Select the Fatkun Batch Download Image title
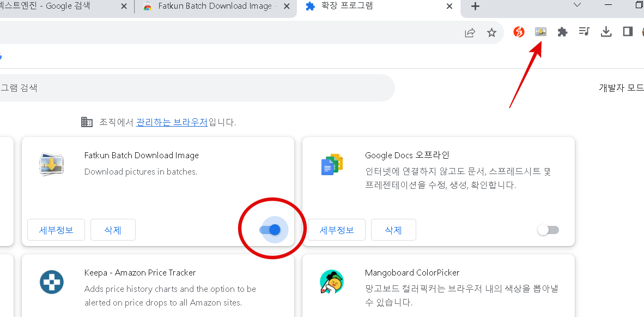 click(142, 155)
